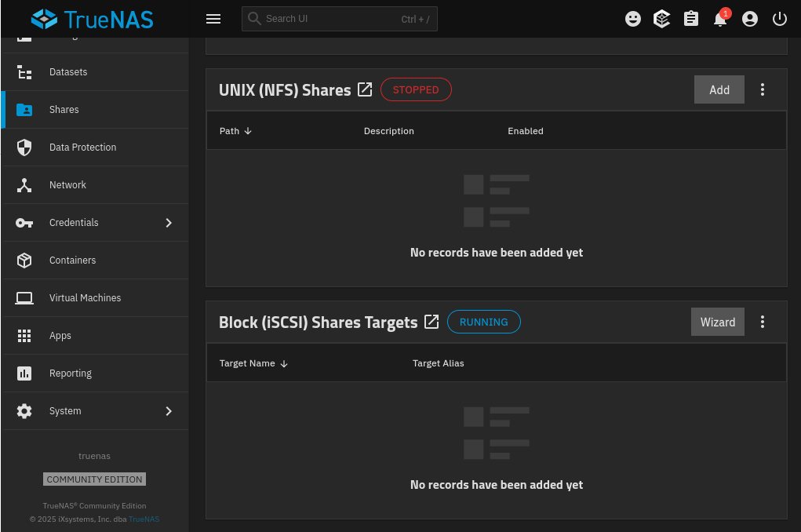This screenshot has width=801, height=532.
Task: Add a new NFS share
Action: pos(719,89)
